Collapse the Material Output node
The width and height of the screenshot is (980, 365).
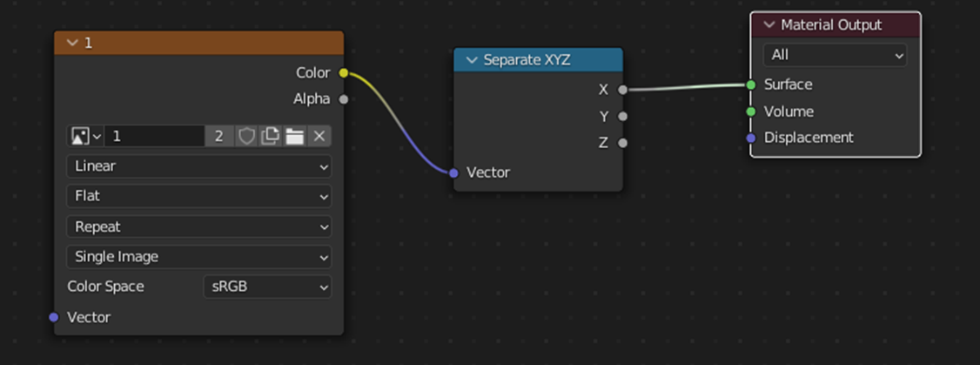tap(769, 25)
